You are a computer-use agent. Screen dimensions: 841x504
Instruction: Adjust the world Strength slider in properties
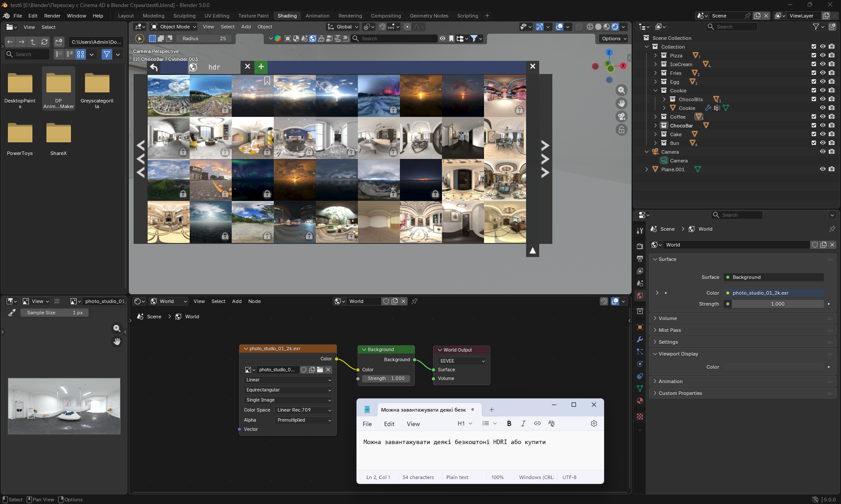click(x=777, y=304)
